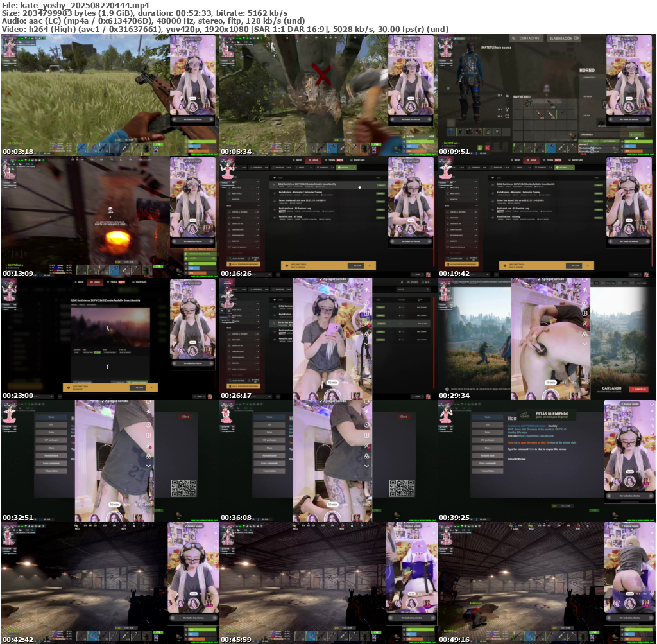This screenshot has width=657, height=644.
Task: Click the red Close button in the 00:32:51 frame
Action: tap(185, 417)
